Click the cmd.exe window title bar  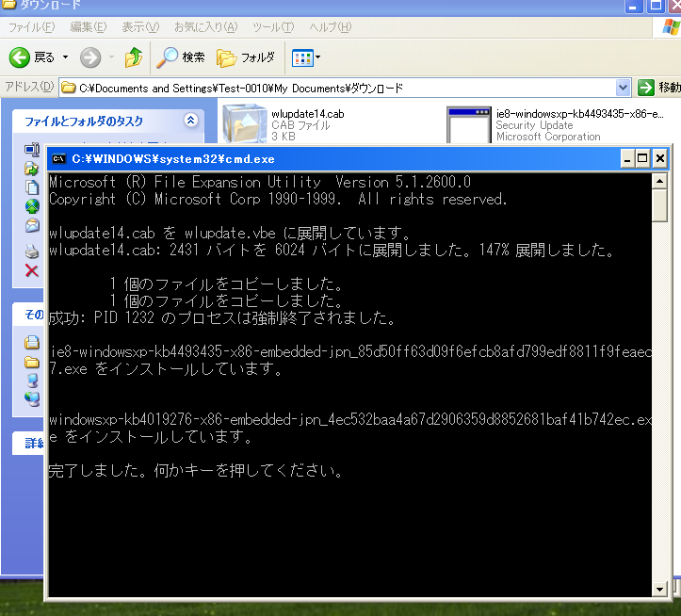(334, 159)
